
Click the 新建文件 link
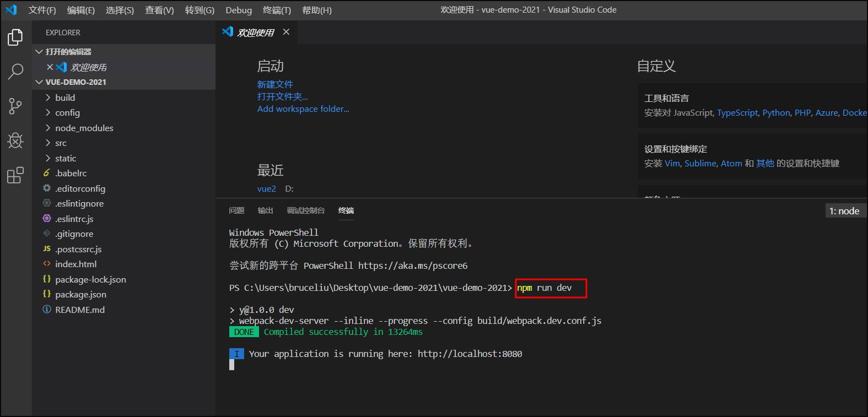coord(275,84)
